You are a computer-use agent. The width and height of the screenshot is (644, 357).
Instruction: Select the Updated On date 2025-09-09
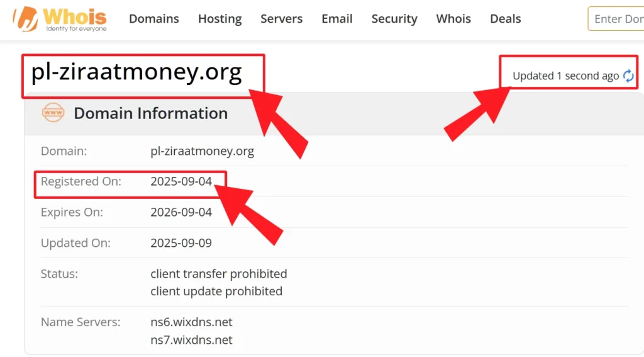181,243
